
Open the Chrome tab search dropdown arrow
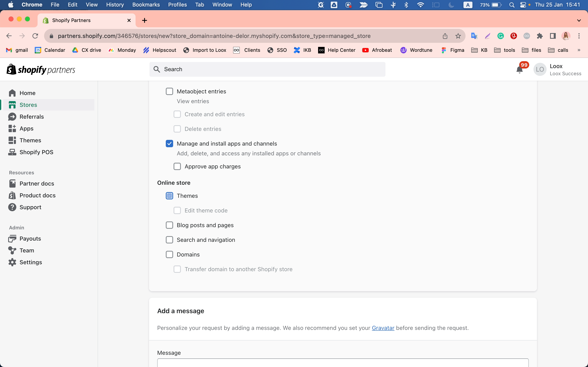click(x=579, y=20)
